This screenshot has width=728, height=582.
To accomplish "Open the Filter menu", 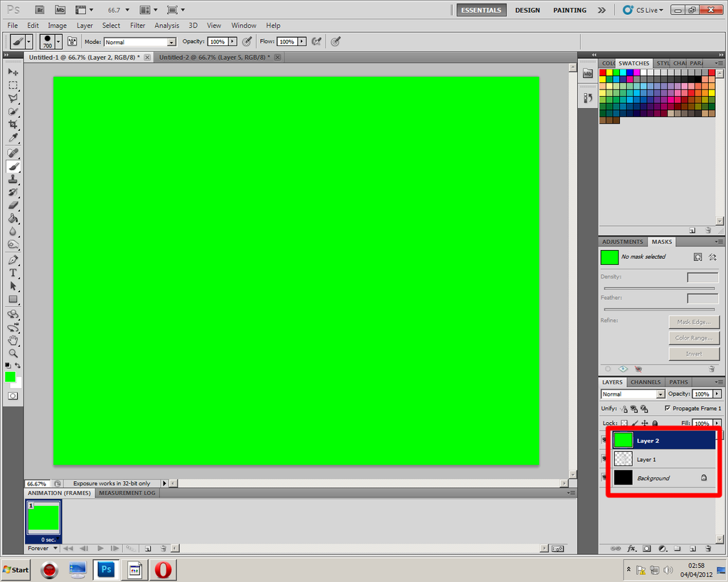I will point(137,26).
